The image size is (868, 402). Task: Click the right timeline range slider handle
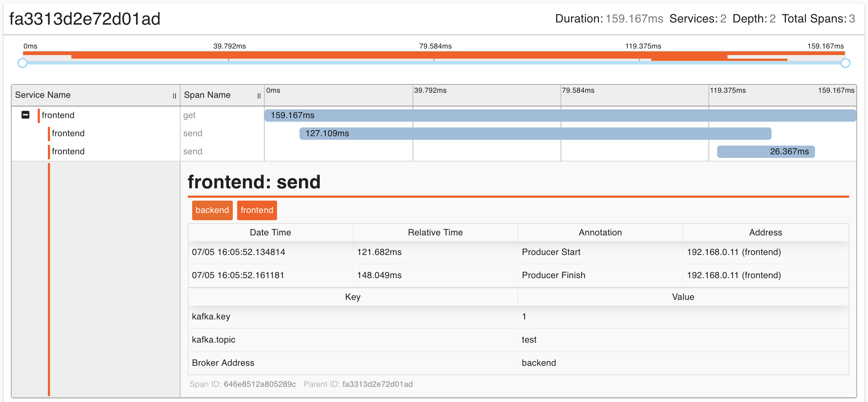[x=845, y=63]
